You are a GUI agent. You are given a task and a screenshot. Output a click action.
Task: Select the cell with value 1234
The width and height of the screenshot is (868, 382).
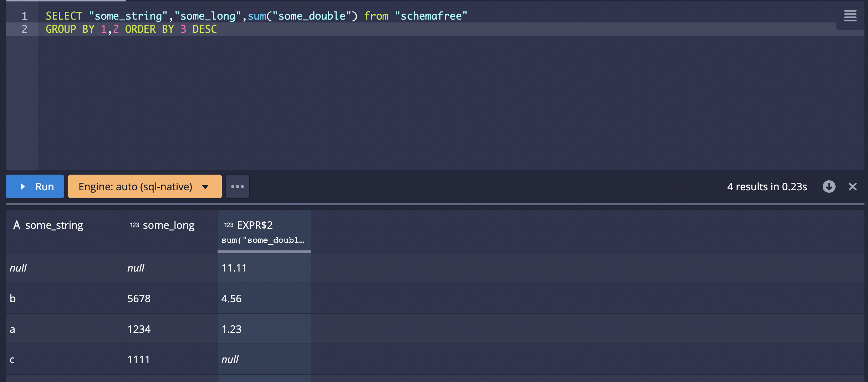click(170, 329)
